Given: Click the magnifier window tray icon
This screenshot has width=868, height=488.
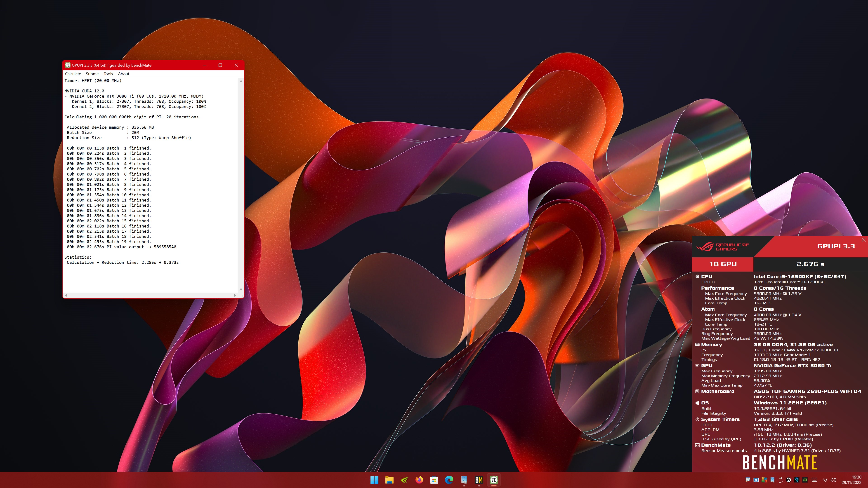Looking at the screenshot, I should [748, 480].
